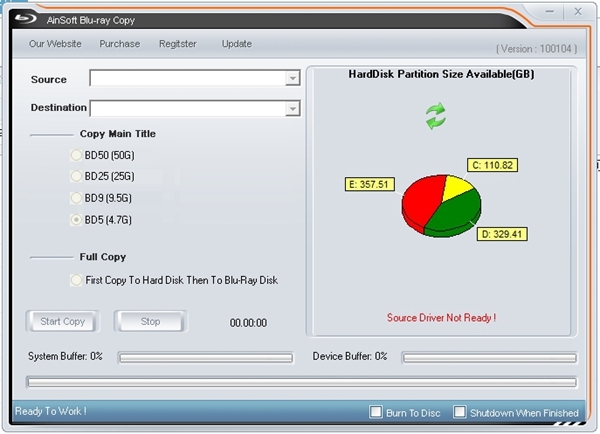This screenshot has height=434, width=600.
Task: Select the BD9 (9.5G) radio button
Action: [x=76, y=198]
